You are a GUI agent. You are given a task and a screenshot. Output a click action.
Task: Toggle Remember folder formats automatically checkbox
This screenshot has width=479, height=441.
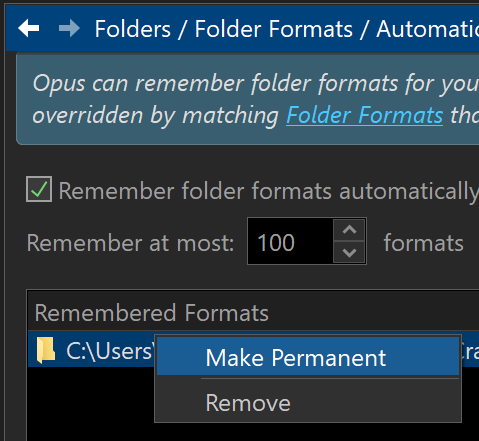[39, 189]
